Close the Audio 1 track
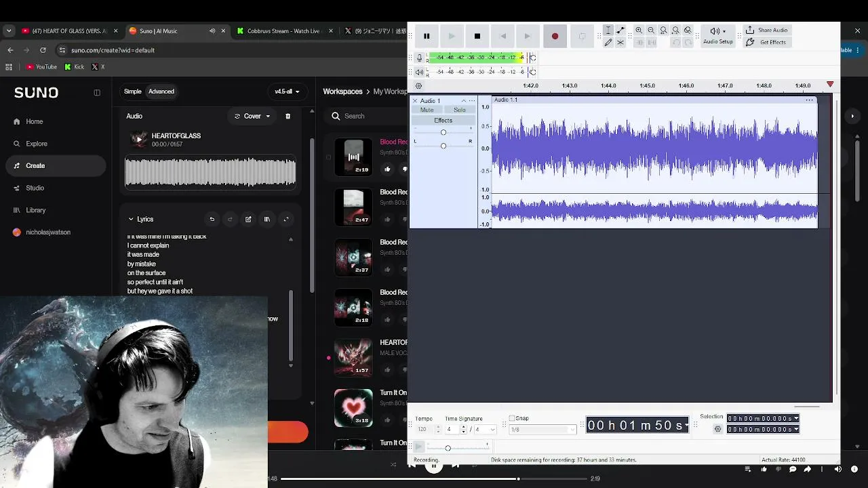868x488 pixels. point(415,101)
